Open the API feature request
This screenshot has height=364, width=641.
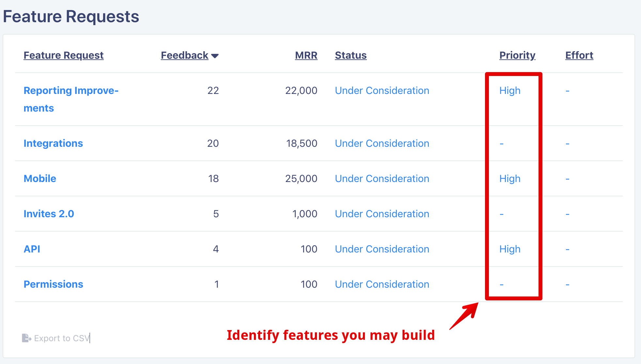(32, 249)
